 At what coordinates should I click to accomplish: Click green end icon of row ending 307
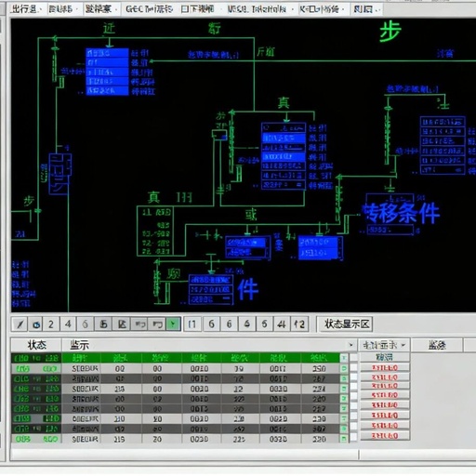click(344, 429)
